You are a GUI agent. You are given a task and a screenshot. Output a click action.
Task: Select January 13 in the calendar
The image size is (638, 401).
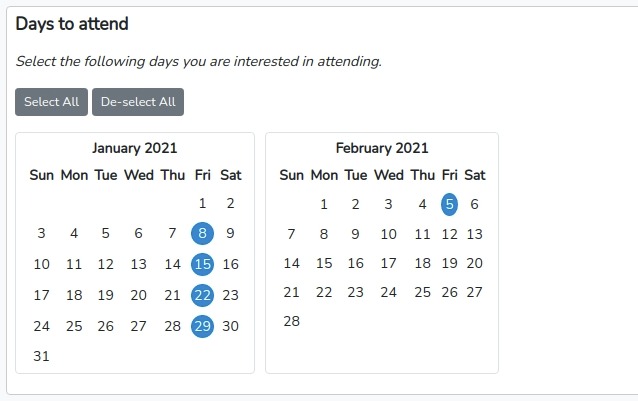[138, 264]
